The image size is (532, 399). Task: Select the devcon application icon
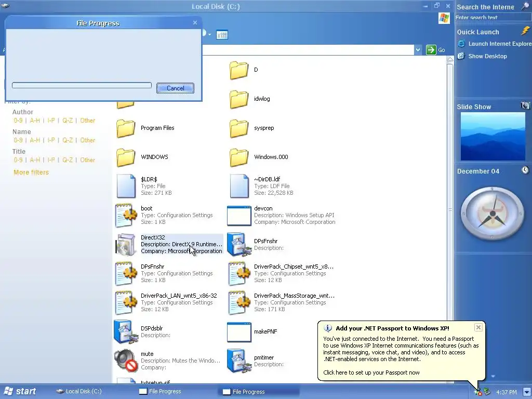click(x=239, y=216)
